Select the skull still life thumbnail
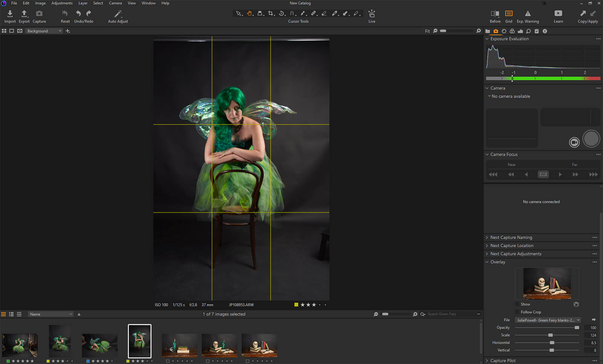This screenshot has width=603, height=364. 219,345
